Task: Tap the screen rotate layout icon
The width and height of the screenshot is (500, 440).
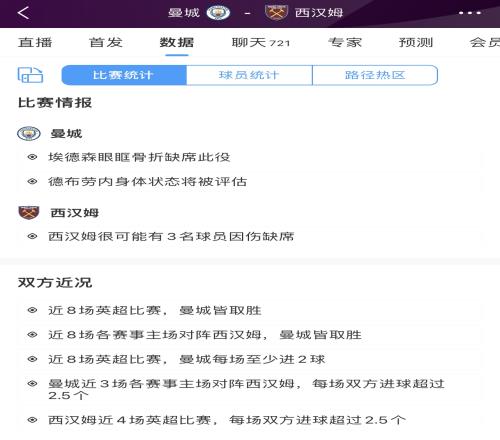Action: pos(30,75)
